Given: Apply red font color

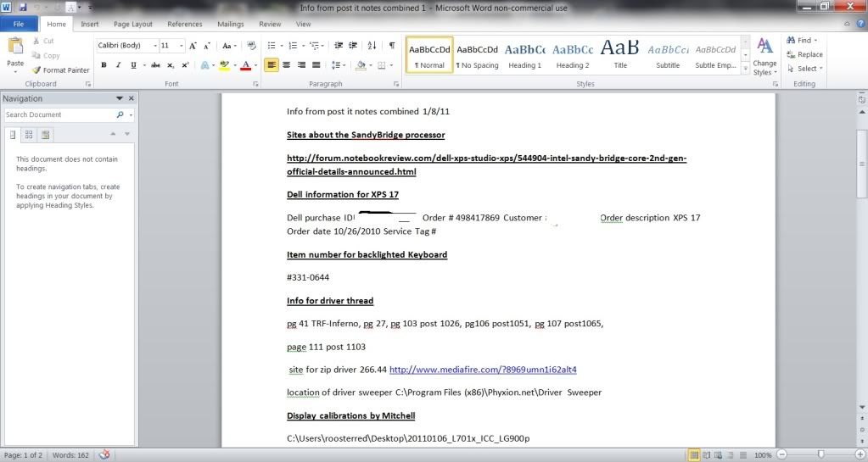Looking at the screenshot, I should pyautogui.click(x=246, y=65).
